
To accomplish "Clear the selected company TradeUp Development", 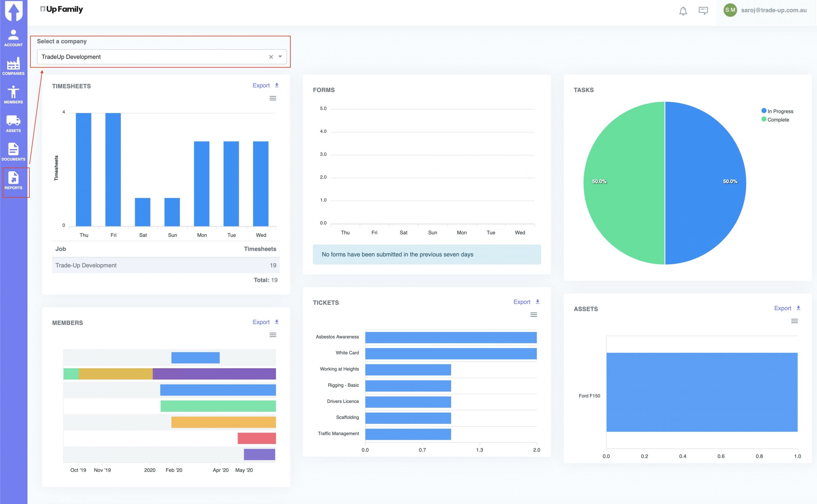I will (271, 57).
